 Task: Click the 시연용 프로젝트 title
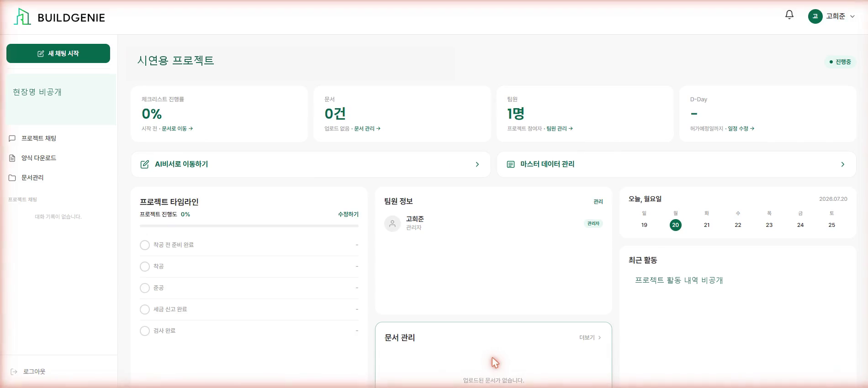click(175, 61)
